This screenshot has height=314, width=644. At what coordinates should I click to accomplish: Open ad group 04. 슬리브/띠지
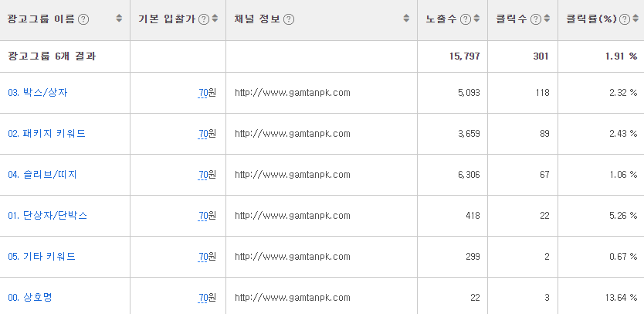[x=42, y=175]
